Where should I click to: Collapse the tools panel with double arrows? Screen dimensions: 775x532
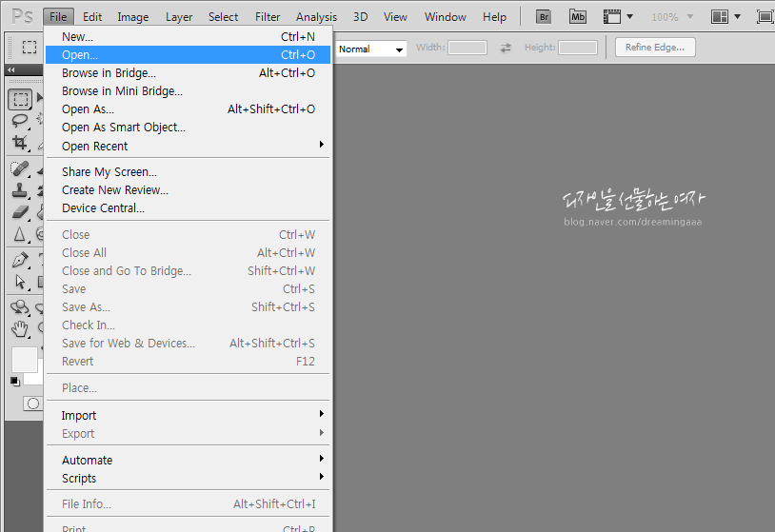(10, 70)
